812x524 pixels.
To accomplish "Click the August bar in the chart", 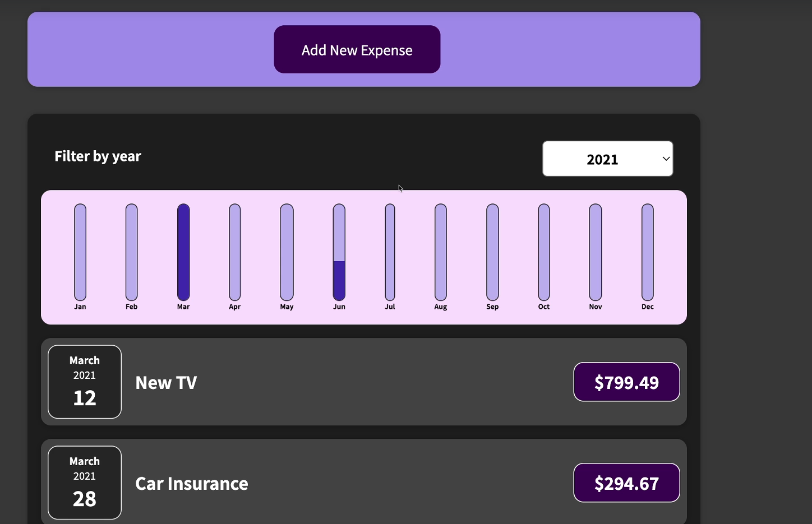I will coord(440,252).
